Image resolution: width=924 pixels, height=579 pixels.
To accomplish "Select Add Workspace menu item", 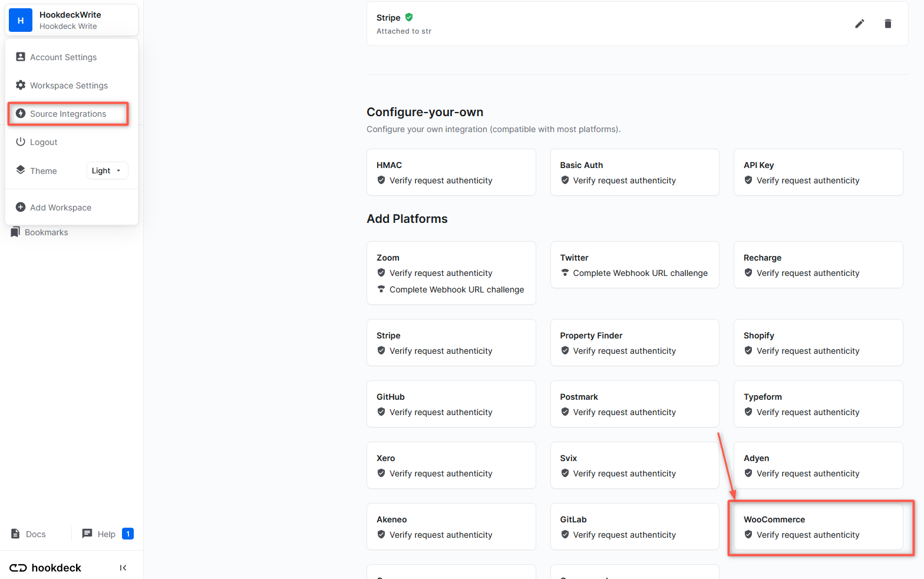I will click(x=72, y=208).
